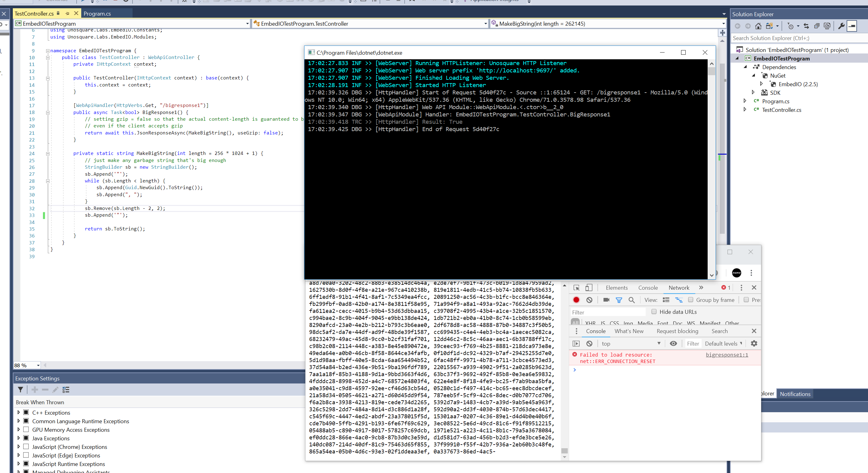Click the Network panel Filter field

coord(608,312)
